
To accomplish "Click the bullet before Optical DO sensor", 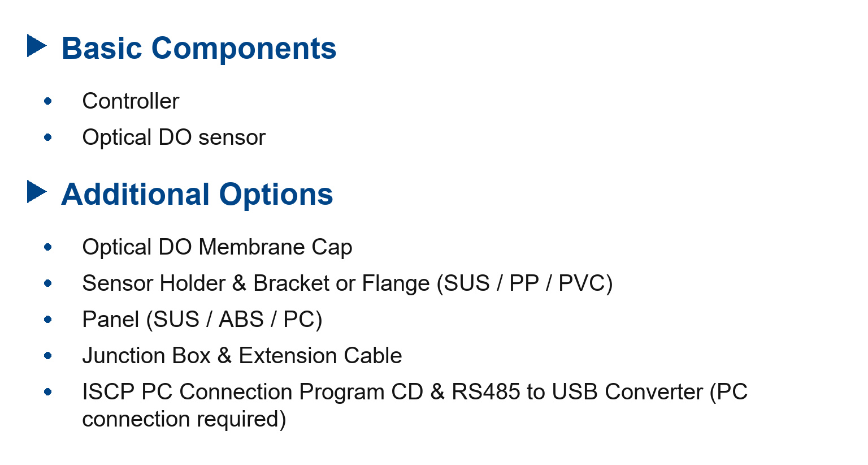I will tap(48, 137).
